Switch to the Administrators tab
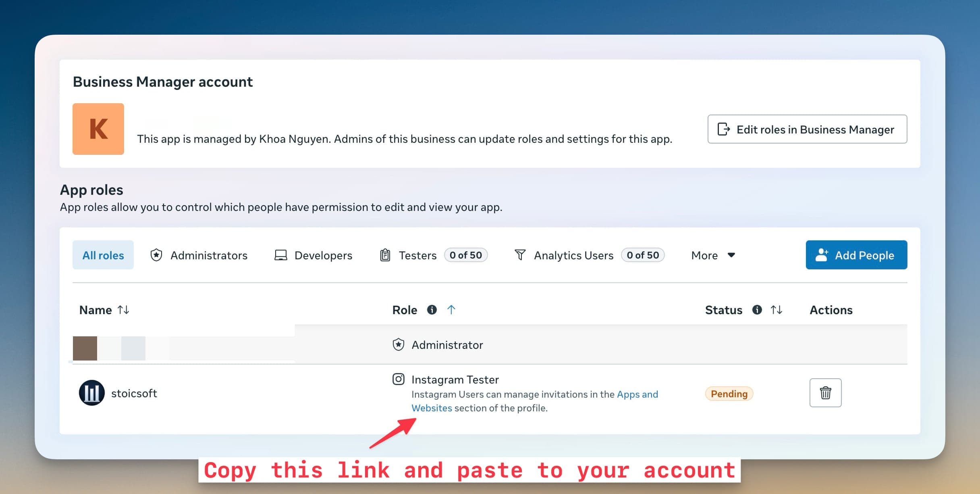Viewport: 980px width, 494px height. tap(199, 255)
